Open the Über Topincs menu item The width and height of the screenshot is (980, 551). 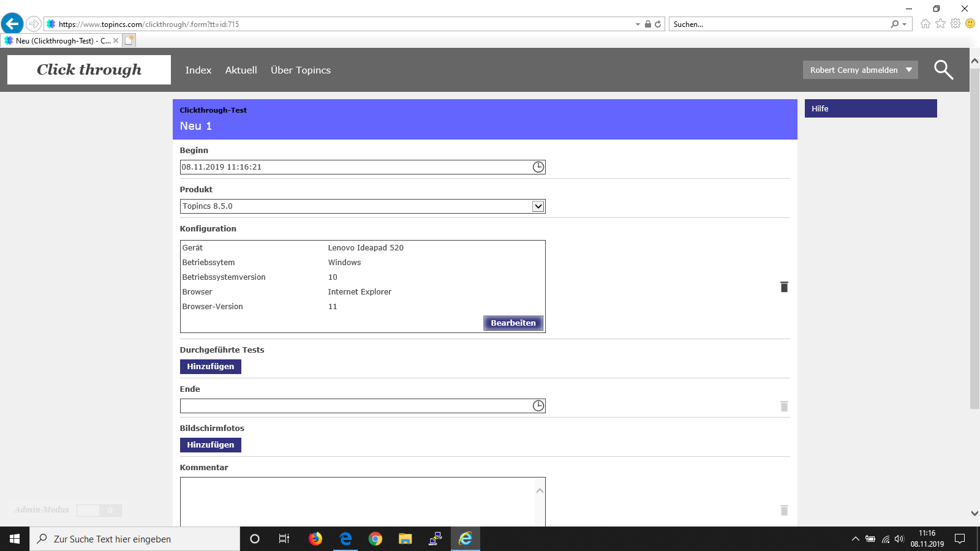pyautogui.click(x=300, y=70)
